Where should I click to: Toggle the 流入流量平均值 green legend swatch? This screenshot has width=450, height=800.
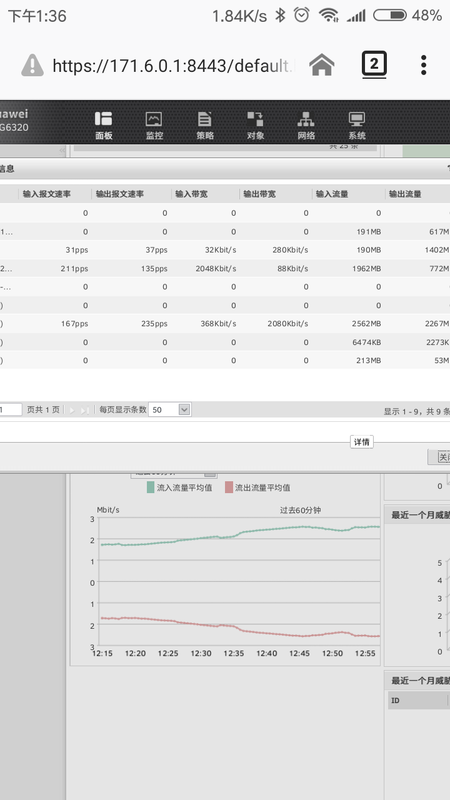[151, 488]
